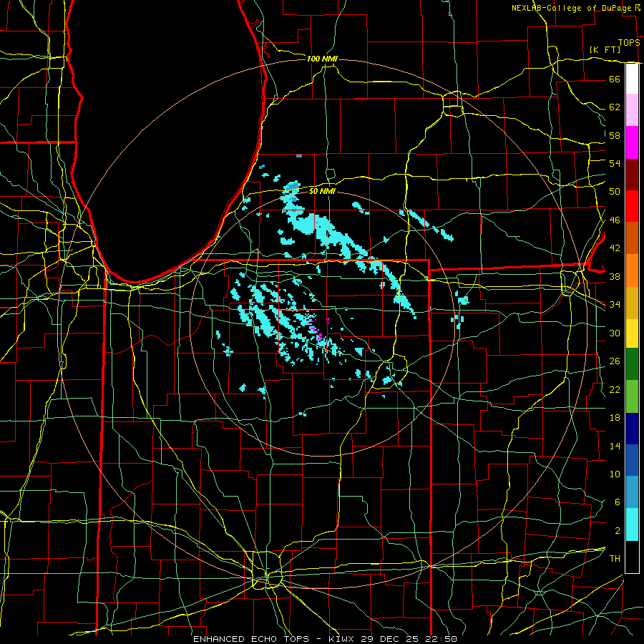644x644 pixels.
Task: Click the "54" legend value
Action: pos(615,163)
